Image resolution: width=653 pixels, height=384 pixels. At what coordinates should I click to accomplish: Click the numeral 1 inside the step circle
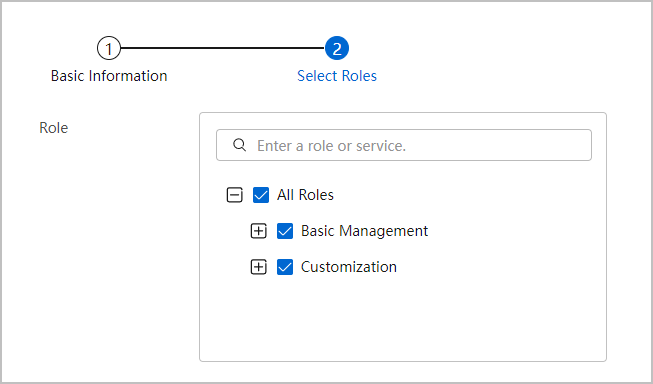[109, 49]
